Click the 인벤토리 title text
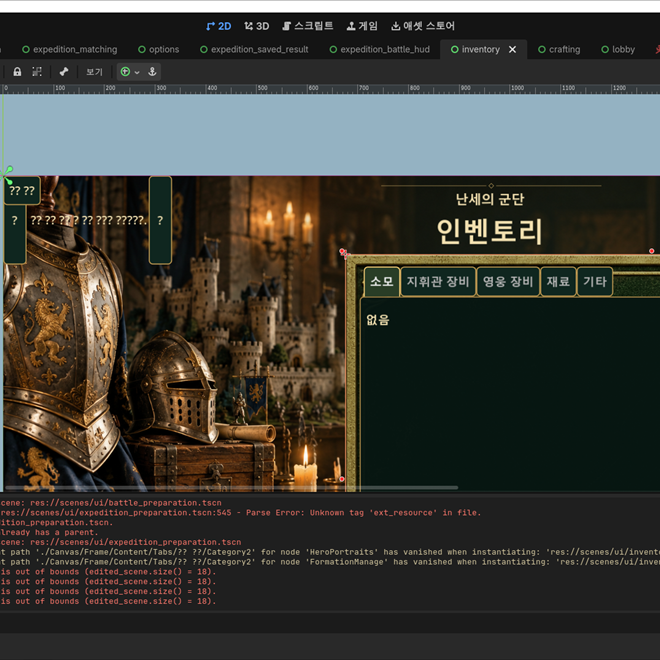This screenshot has height=660, width=660. (x=489, y=231)
